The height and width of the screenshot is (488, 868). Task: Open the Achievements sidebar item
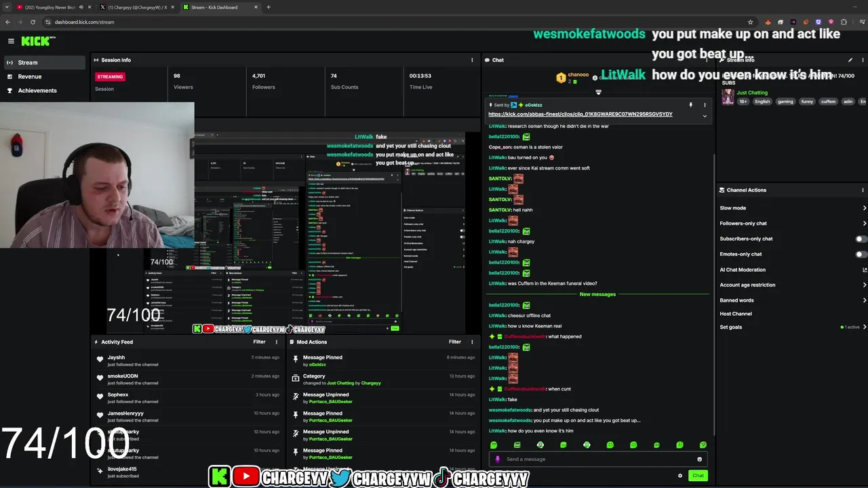click(x=43, y=90)
